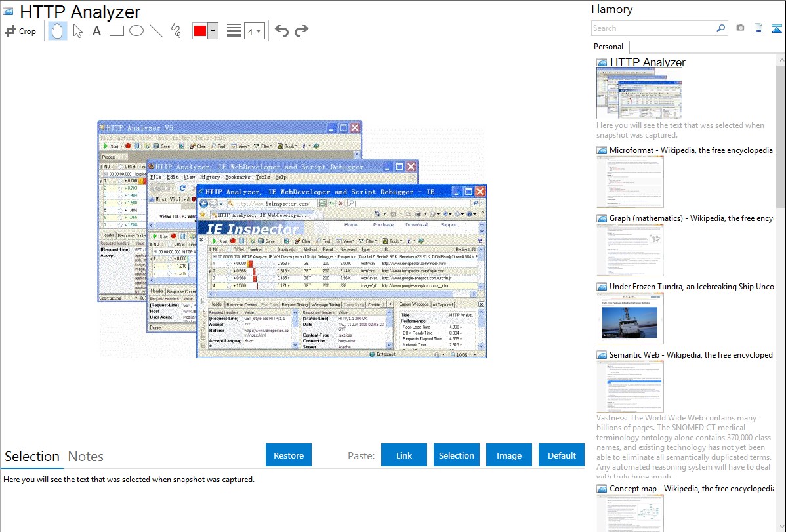Click the blue collapse panel icon

(776, 29)
